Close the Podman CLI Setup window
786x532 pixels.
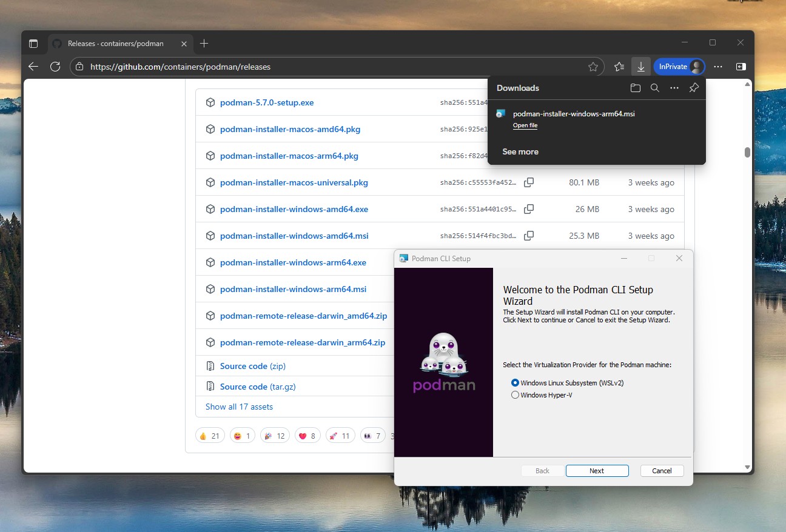(679, 258)
